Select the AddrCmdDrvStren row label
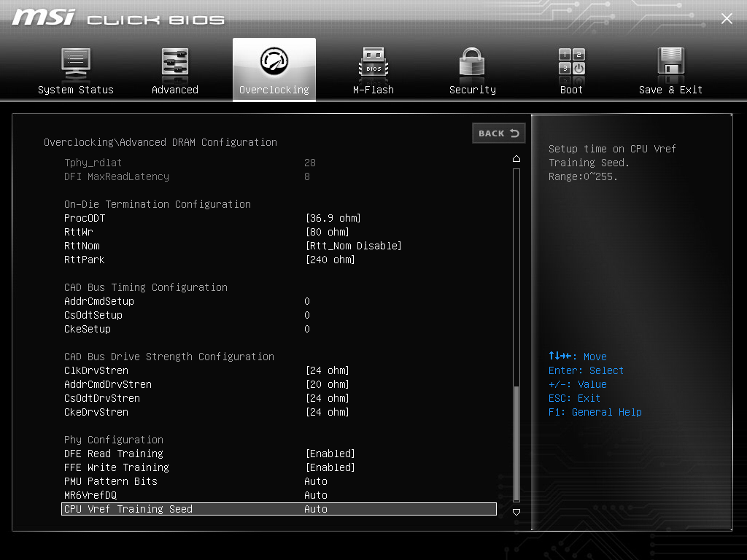This screenshot has width=747, height=560. (108, 384)
